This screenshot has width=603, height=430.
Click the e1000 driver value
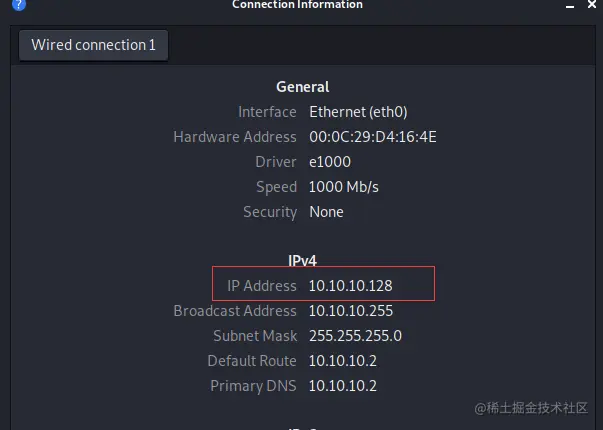pyautogui.click(x=330, y=162)
